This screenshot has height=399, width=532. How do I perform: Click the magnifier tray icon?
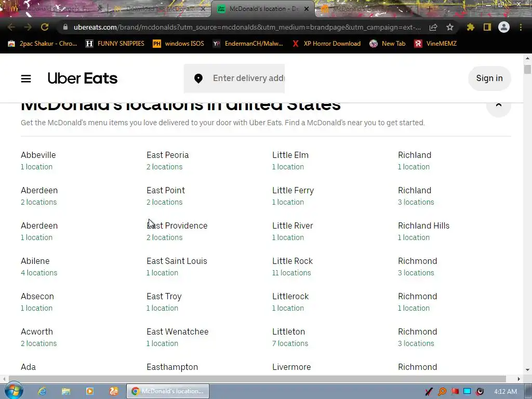442,391
